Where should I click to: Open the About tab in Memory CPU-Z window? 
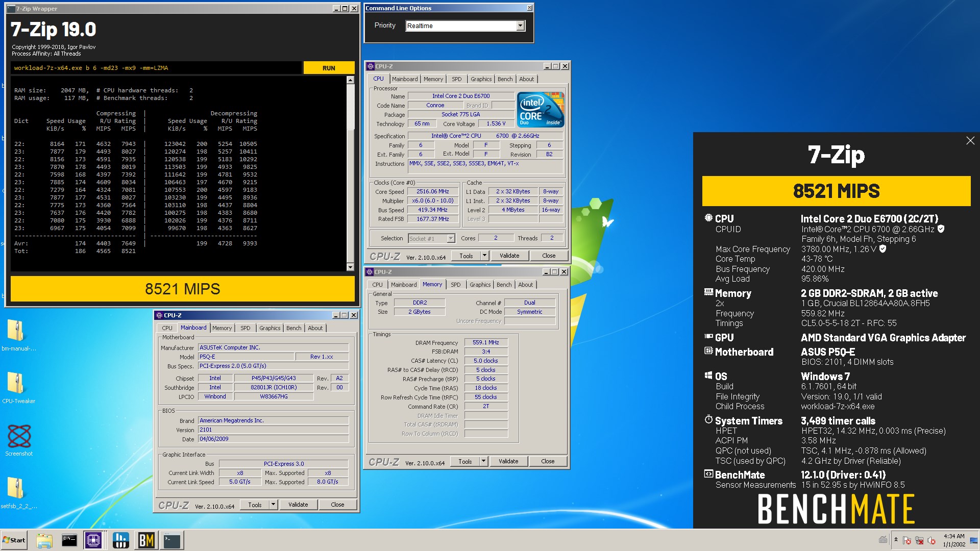pos(525,285)
